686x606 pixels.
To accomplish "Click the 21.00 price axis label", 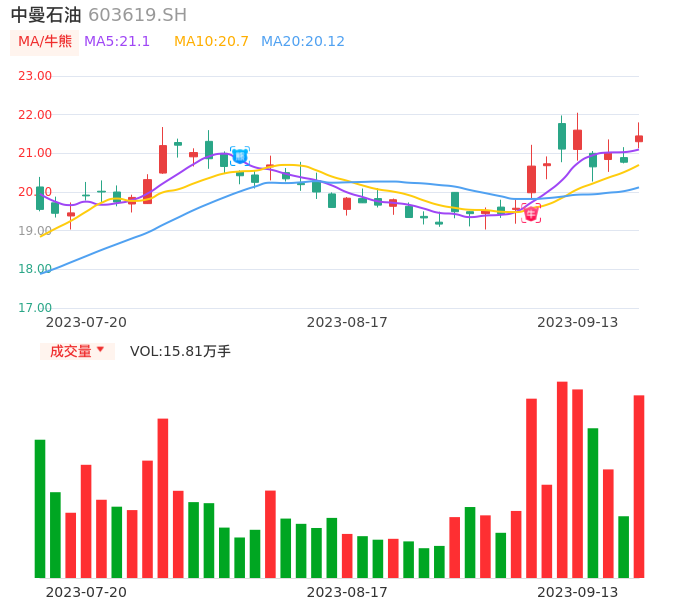I will (35, 153).
